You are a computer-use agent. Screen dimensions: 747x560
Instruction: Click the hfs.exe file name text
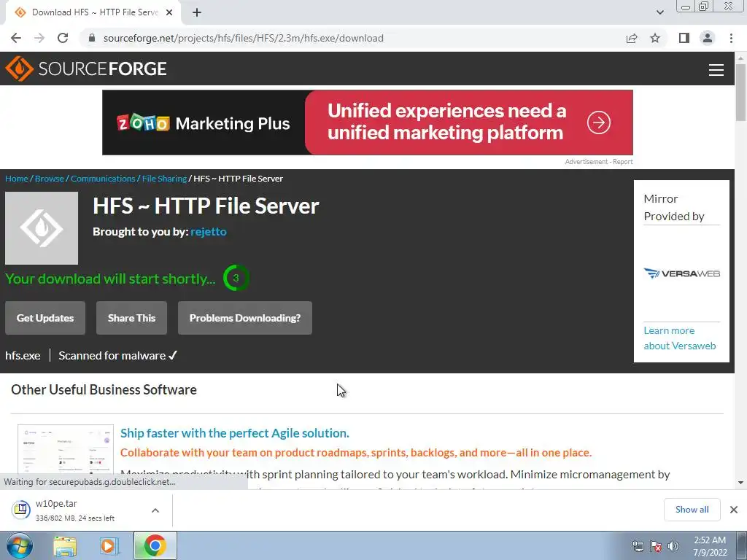[23, 356]
